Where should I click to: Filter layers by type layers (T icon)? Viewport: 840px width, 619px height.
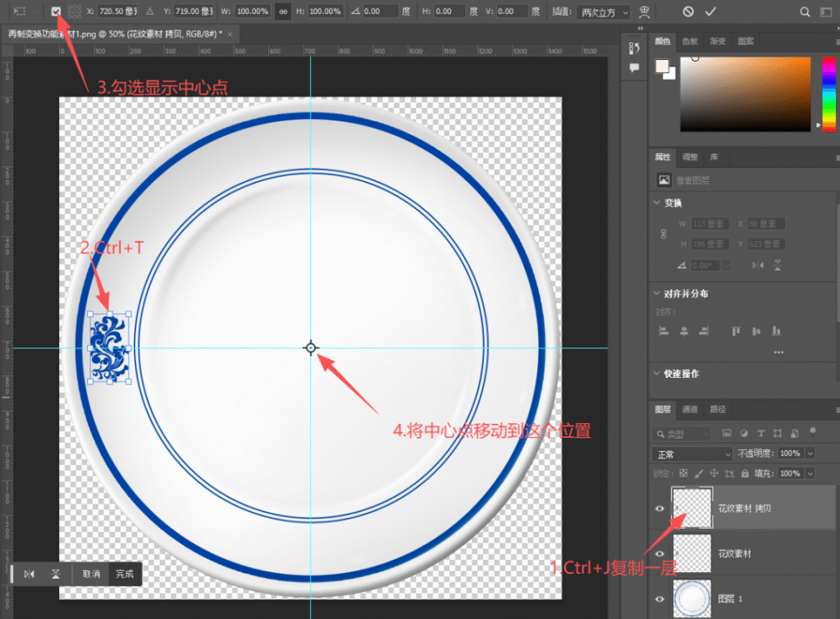[760, 433]
